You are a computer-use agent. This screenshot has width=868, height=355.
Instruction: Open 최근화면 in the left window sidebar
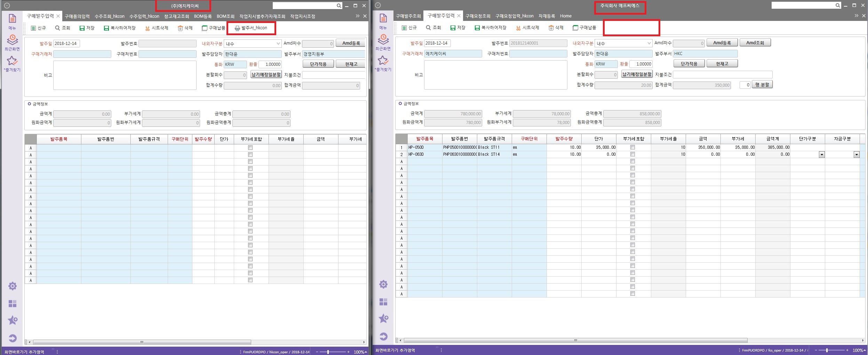(12, 43)
